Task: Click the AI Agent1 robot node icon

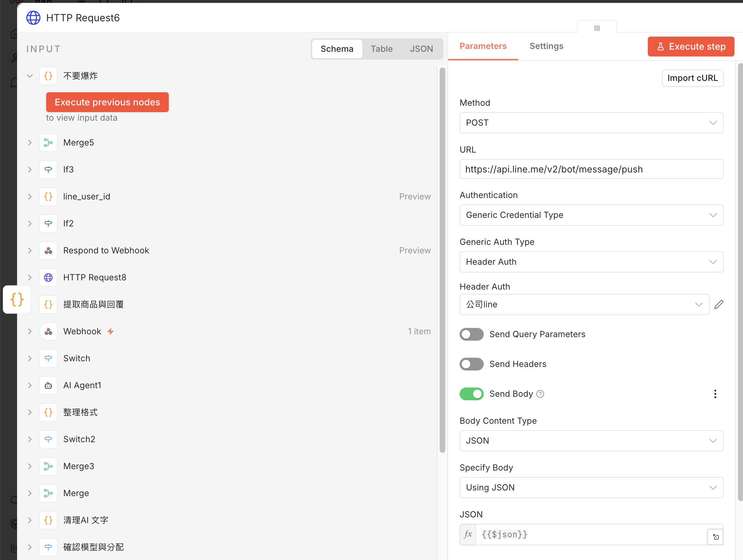Action: 48,385
